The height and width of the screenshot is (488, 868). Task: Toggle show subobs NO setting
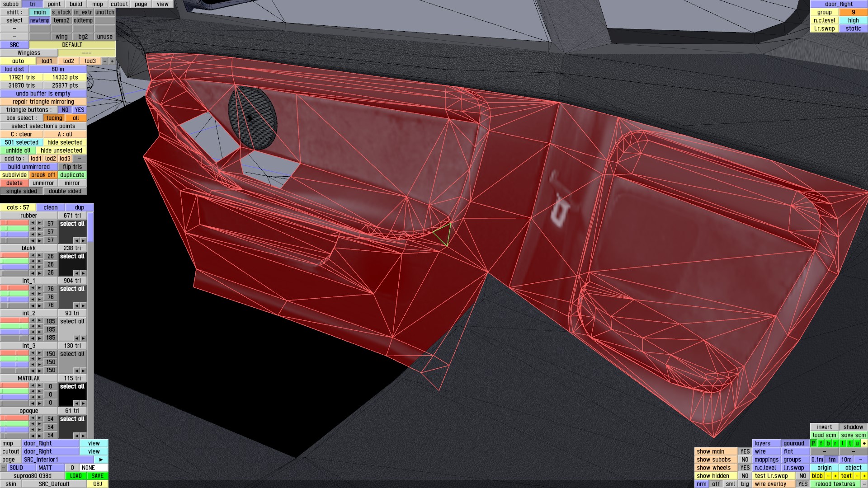tap(745, 460)
